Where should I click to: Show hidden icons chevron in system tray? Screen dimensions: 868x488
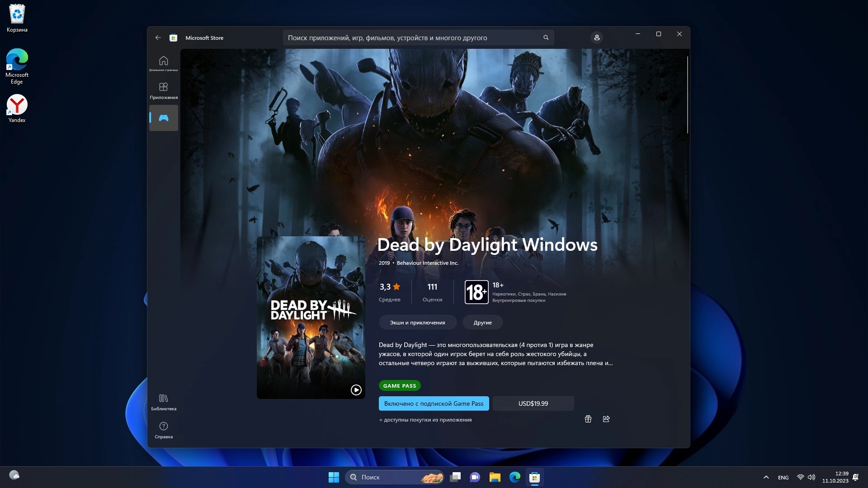click(x=766, y=477)
